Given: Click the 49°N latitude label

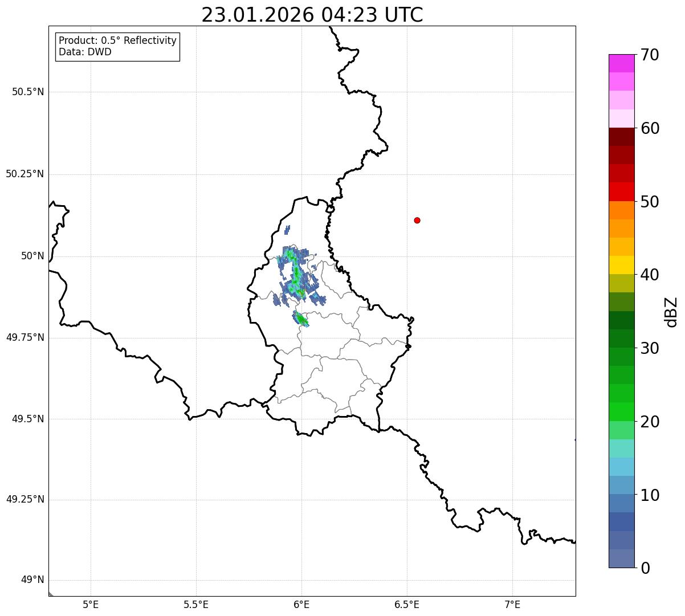Looking at the screenshot, I should [x=32, y=580].
